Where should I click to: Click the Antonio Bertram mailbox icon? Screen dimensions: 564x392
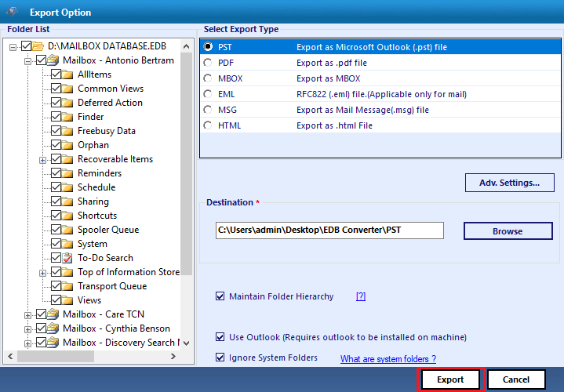[53, 60]
